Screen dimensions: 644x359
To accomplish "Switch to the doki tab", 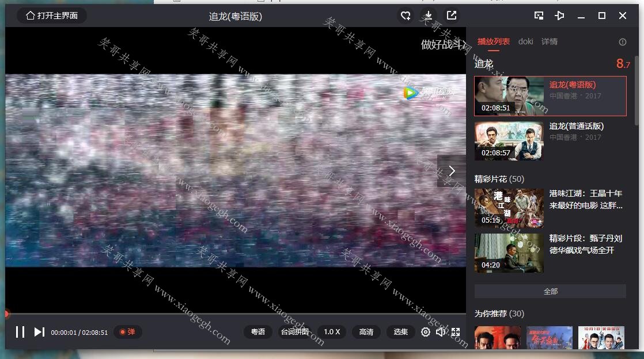I will click(x=526, y=41).
